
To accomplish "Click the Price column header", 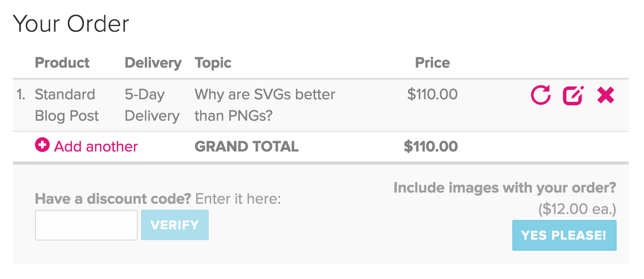I will pos(432,63).
